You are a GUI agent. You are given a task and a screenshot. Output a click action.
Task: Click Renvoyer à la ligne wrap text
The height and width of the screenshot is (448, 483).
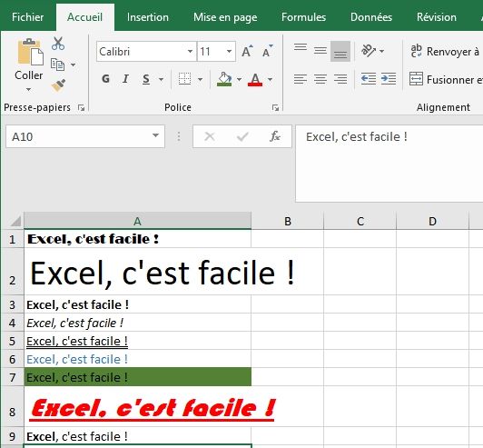click(445, 52)
